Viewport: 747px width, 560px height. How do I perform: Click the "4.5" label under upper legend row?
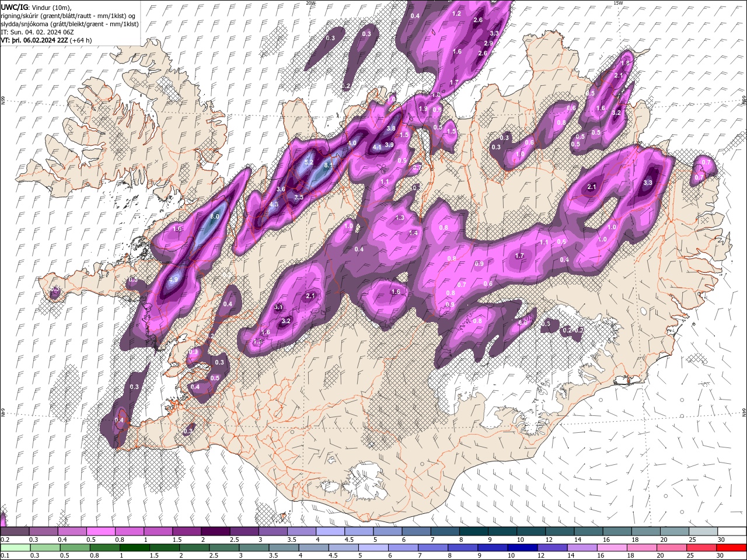pyautogui.click(x=349, y=540)
